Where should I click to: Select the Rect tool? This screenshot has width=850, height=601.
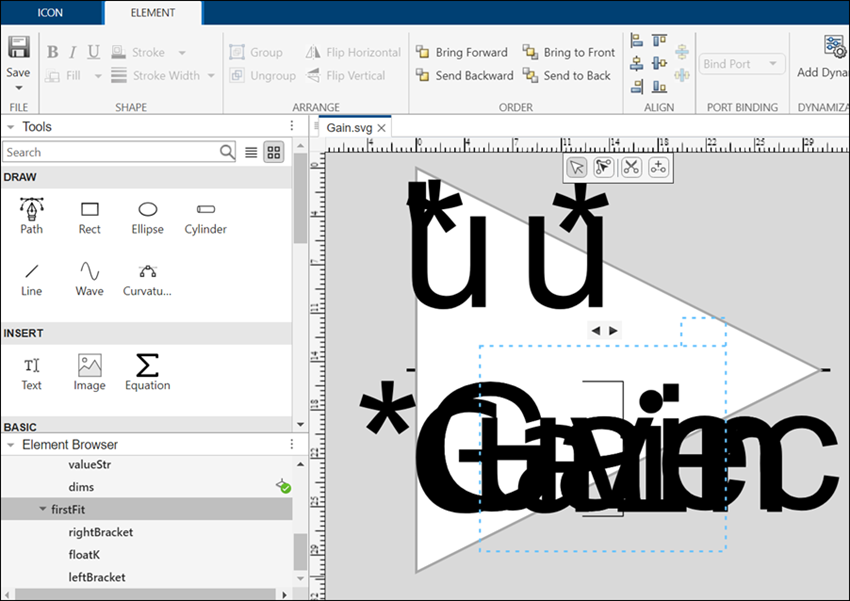(x=89, y=218)
